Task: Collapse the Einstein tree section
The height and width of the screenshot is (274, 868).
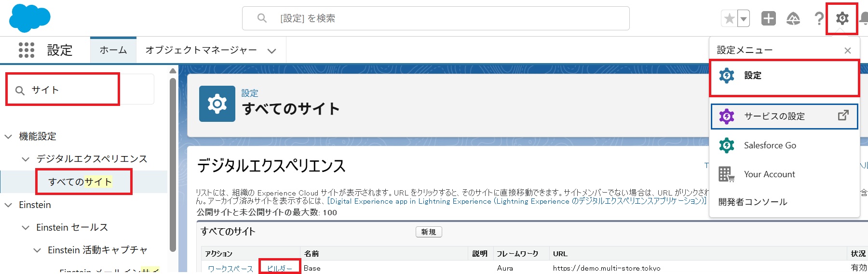Action: click(8, 205)
